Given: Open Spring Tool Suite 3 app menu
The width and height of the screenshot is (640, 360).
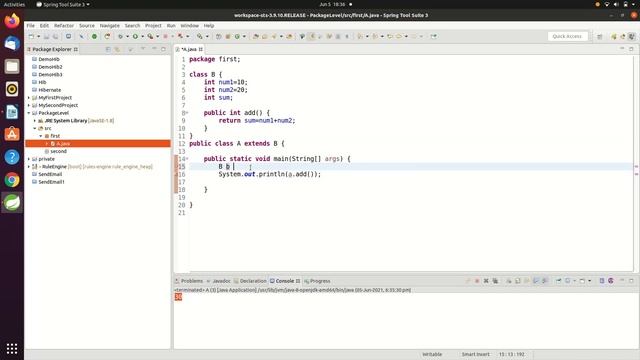Looking at the screenshot, I should [x=63, y=4].
